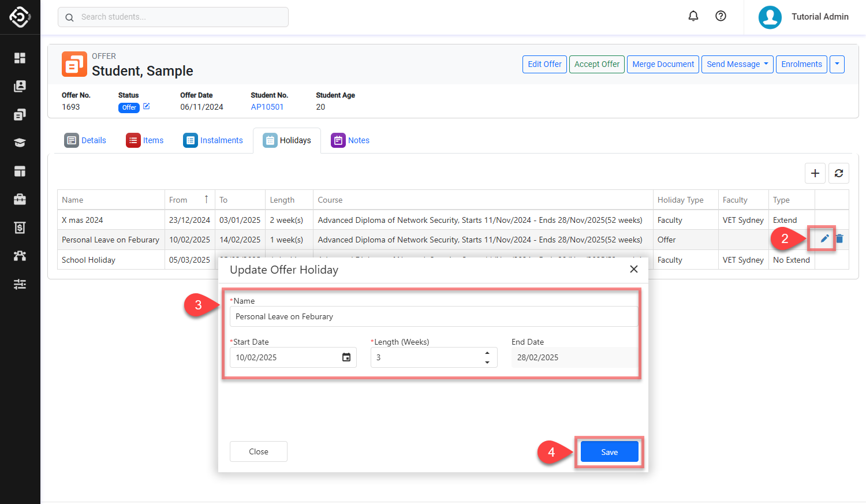Expand the Send Message dropdown
Viewport: 866px width, 504px height.
pyautogui.click(x=737, y=64)
